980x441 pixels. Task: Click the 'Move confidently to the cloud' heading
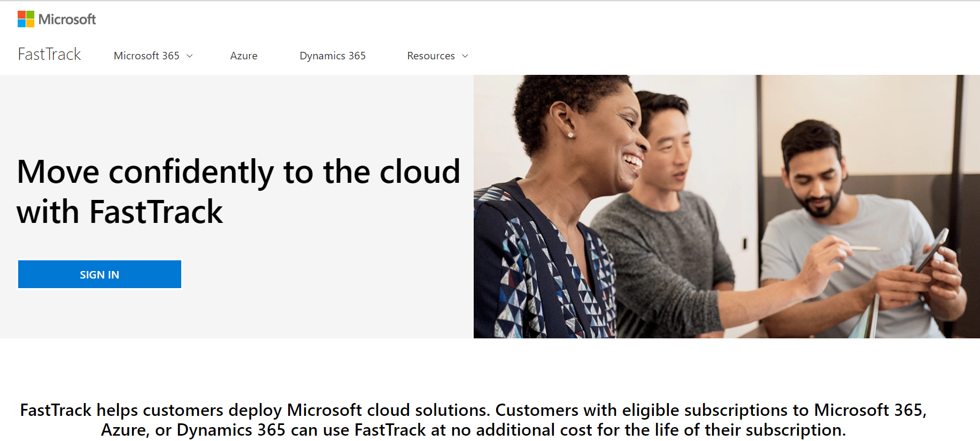click(238, 191)
